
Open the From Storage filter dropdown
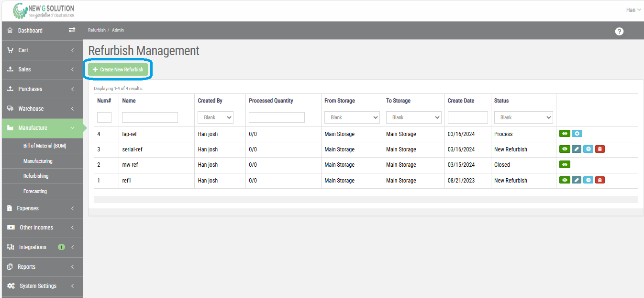[x=352, y=117]
